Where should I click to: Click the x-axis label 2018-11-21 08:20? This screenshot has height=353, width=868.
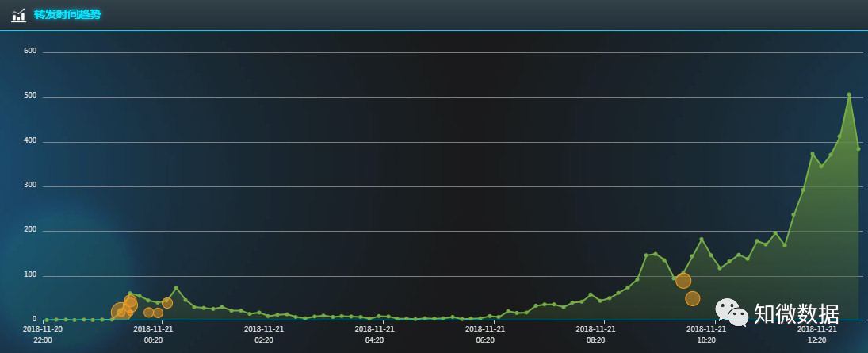tap(596, 334)
